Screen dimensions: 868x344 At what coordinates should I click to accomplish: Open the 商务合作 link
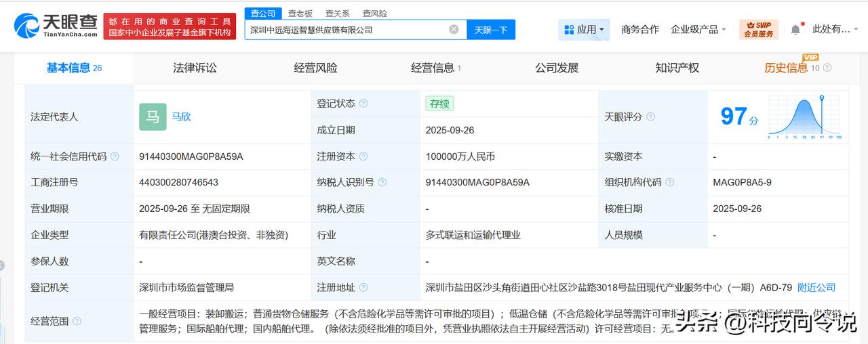click(640, 29)
